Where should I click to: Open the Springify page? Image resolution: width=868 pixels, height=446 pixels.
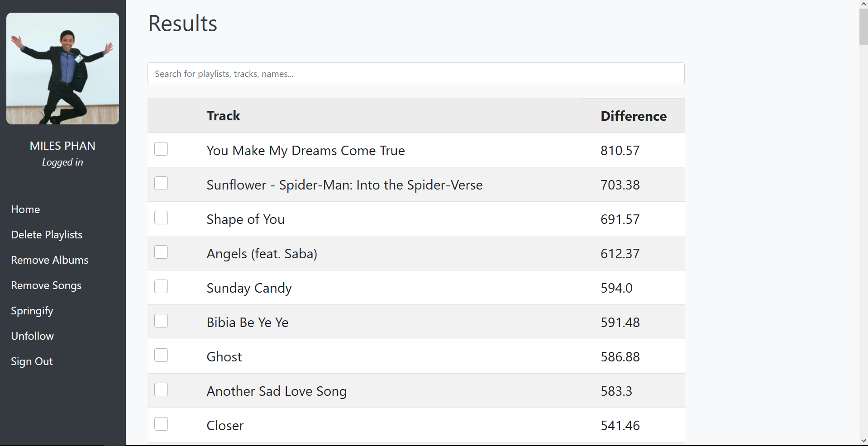32,311
